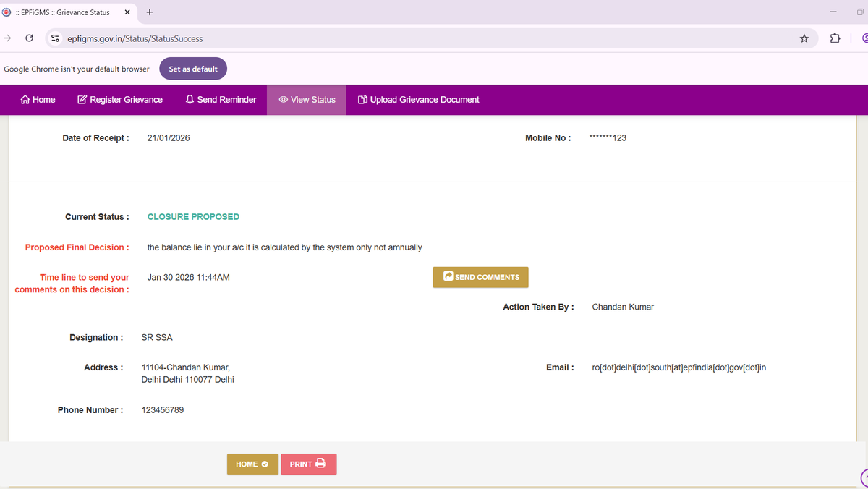Click the SEND COMMENTS button
Viewport: 868px width, 489px height.
481,277
